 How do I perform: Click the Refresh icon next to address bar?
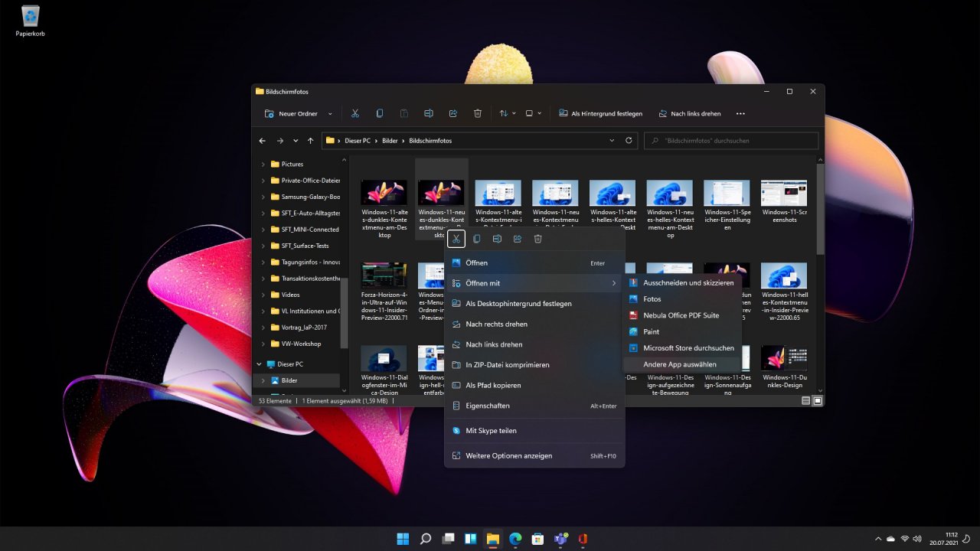(x=629, y=141)
